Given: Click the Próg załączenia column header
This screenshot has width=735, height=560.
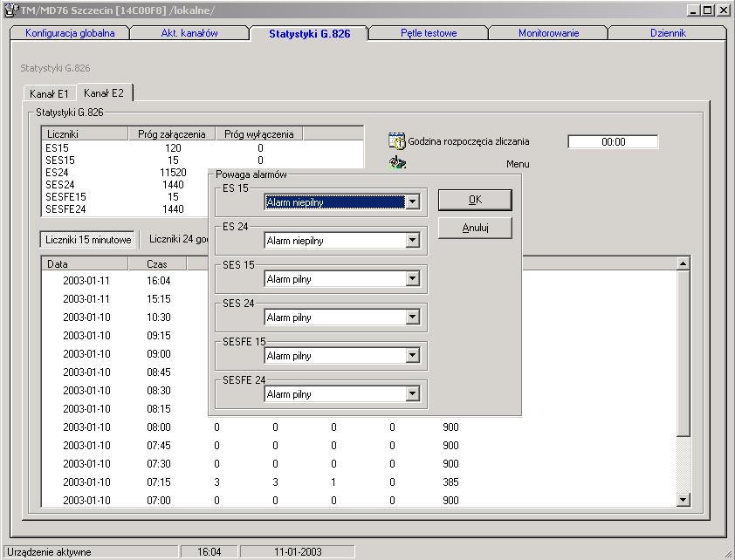Looking at the screenshot, I should tap(172, 134).
